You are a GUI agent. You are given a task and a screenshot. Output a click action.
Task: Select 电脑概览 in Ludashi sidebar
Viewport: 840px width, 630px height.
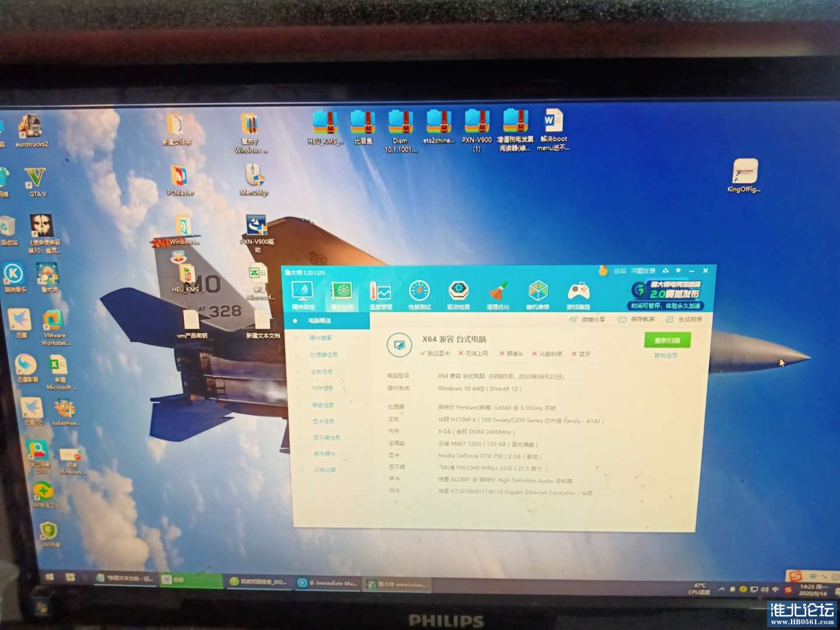[x=328, y=321]
